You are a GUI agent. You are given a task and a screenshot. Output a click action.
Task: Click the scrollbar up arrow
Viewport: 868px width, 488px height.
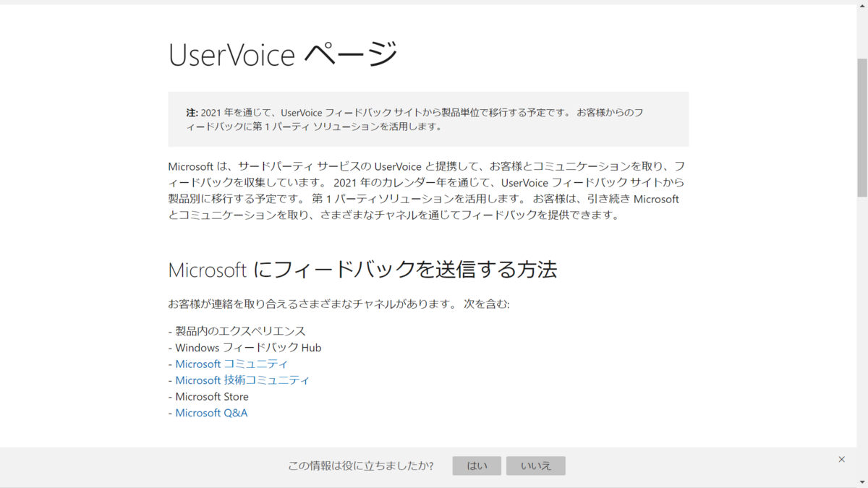[x=862, y=7]
